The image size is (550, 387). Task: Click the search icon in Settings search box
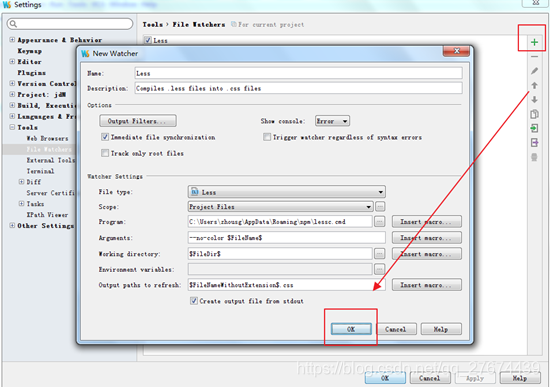[13, 24]
